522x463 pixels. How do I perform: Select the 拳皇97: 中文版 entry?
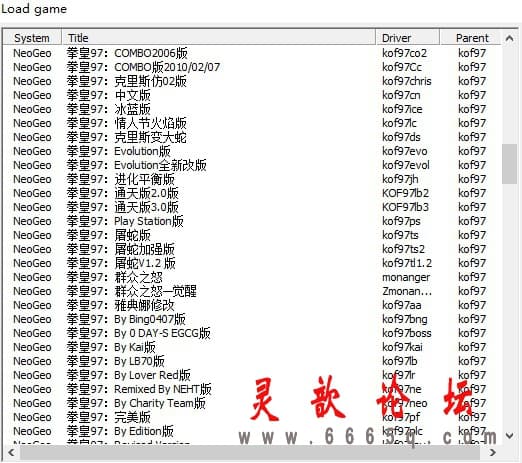click(x=252, y=95)
